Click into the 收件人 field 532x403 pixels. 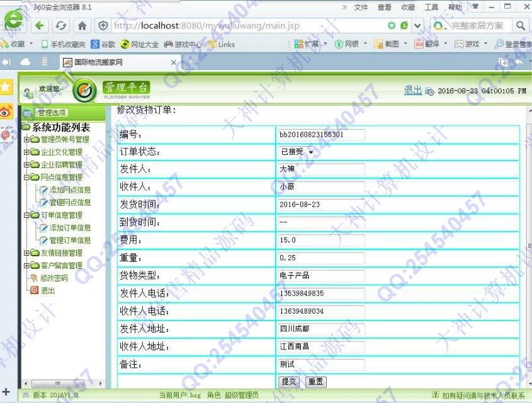click(x=322, y=186)
